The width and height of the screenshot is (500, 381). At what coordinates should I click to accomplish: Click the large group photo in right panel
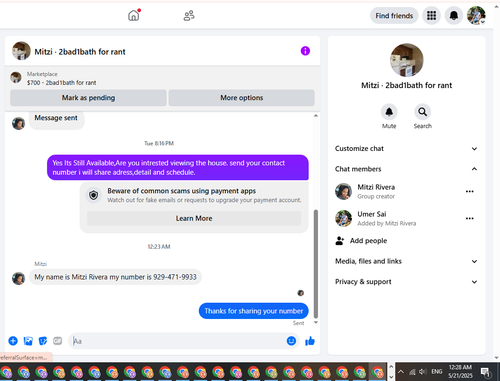[406, 60]
